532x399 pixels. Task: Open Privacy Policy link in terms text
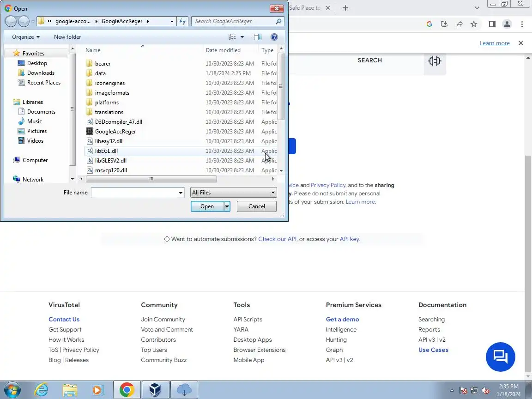click(x=328, y=185)
